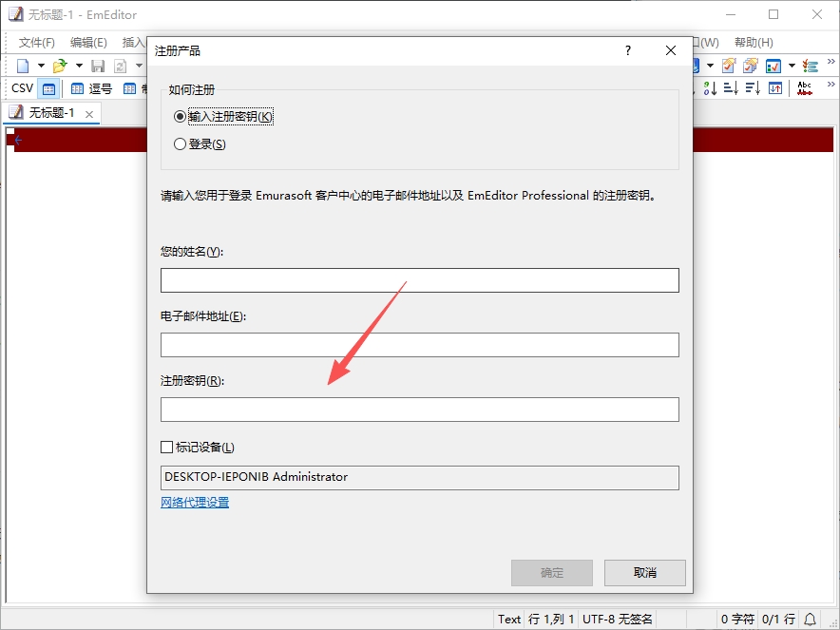Click the 取消 button

point(645,573)
